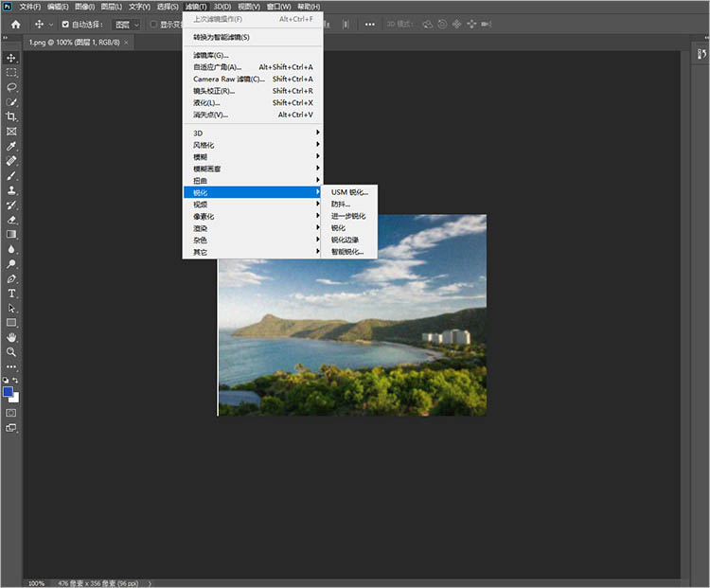This screenshot has width=710, height=588.
Task: Select the Quick Selection tool
Action: point(11,102)
